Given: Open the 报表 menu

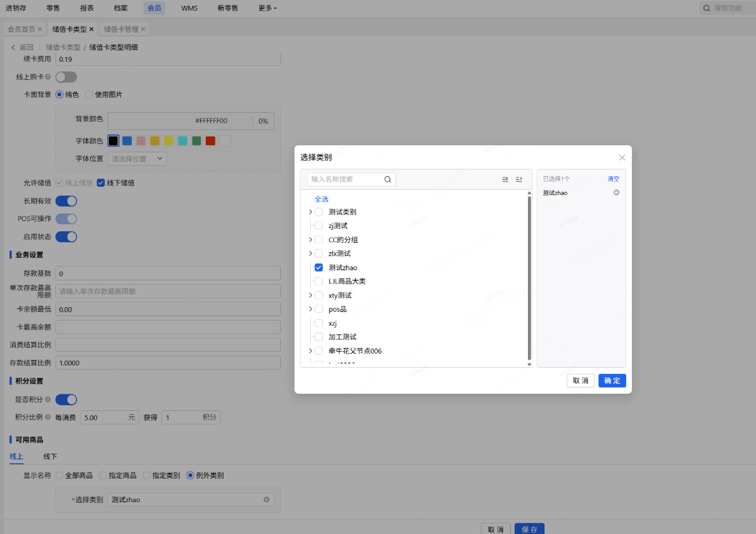Looking at the screenshot, I should pos(87,8).
